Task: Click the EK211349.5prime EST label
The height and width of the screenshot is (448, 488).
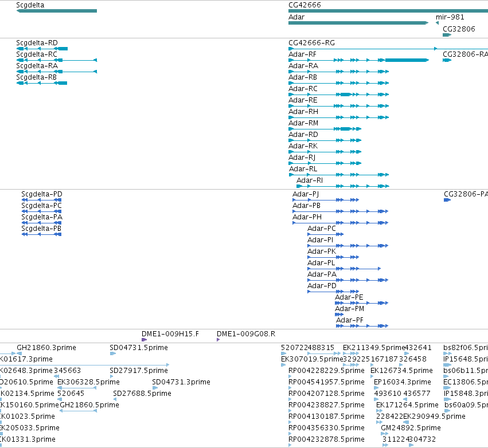Action: point(374,348)
